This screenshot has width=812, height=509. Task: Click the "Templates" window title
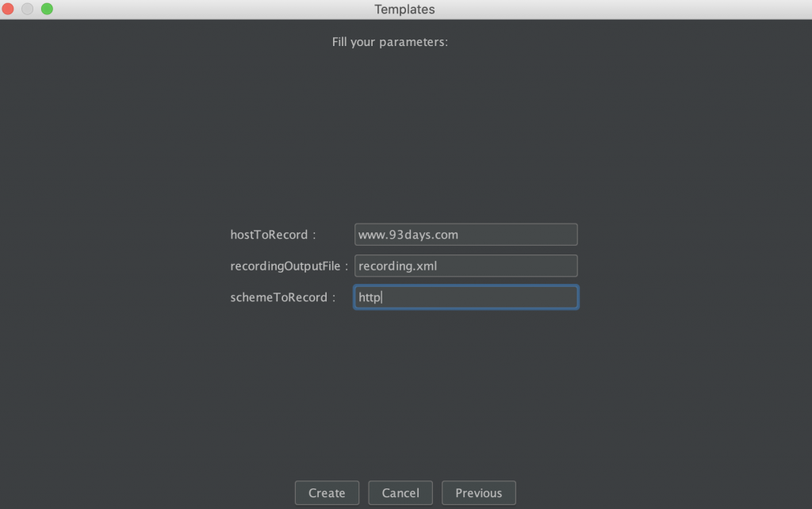coord(404,10)
